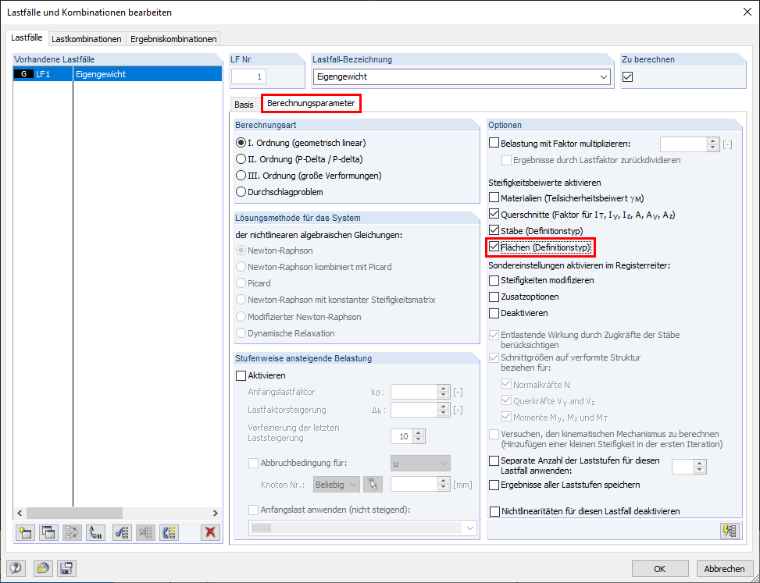Select I. Ordnung (geometrisch linear)

tap(301, 143)
